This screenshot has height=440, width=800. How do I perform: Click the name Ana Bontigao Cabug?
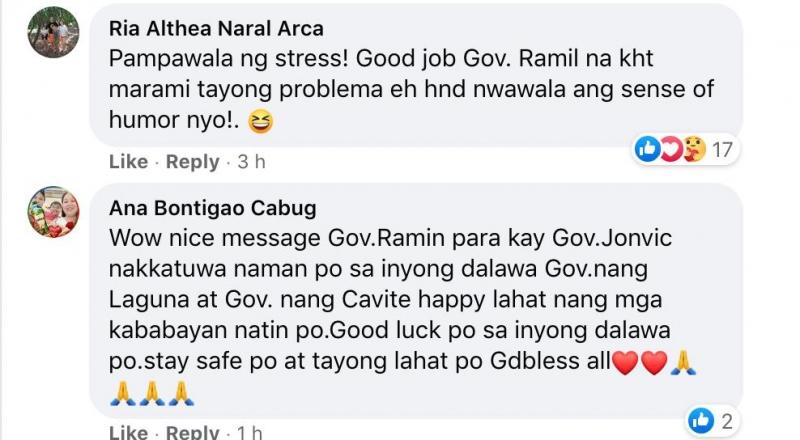pos(212,208)
